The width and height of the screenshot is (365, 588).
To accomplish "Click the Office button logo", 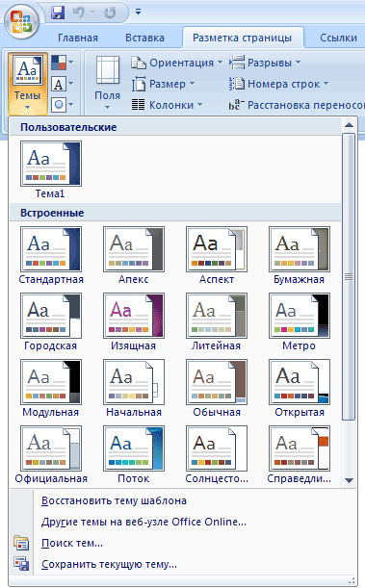I will (21, 21).
